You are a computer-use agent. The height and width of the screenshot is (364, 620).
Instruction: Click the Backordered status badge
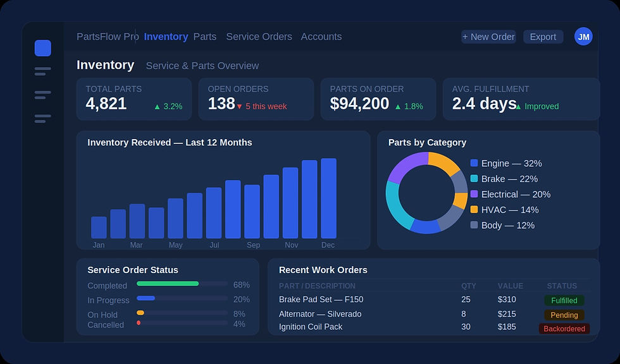564,329
